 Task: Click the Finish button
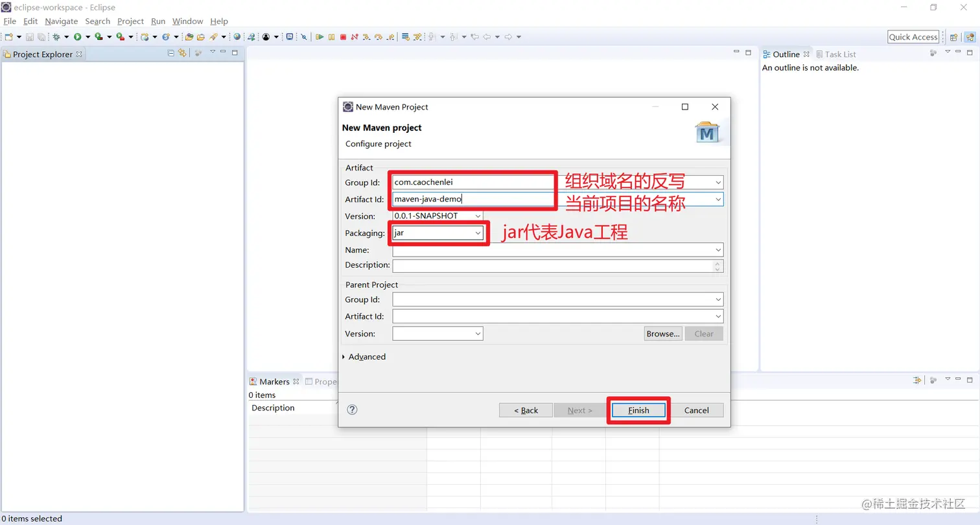pyautogui.click(x=638, y=410)
